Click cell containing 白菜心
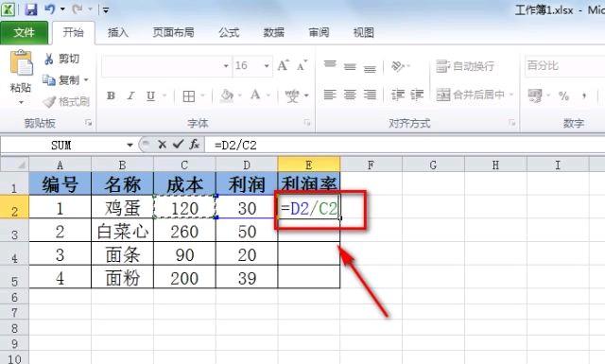Image resolution: width=605 pixels, height=364 pixels. pyautogui.click(x=122, y=231)
